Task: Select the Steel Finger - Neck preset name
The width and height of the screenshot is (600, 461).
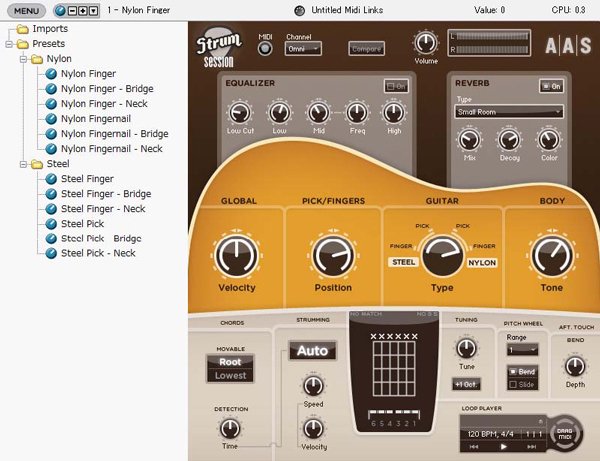Action: point(103,209)
